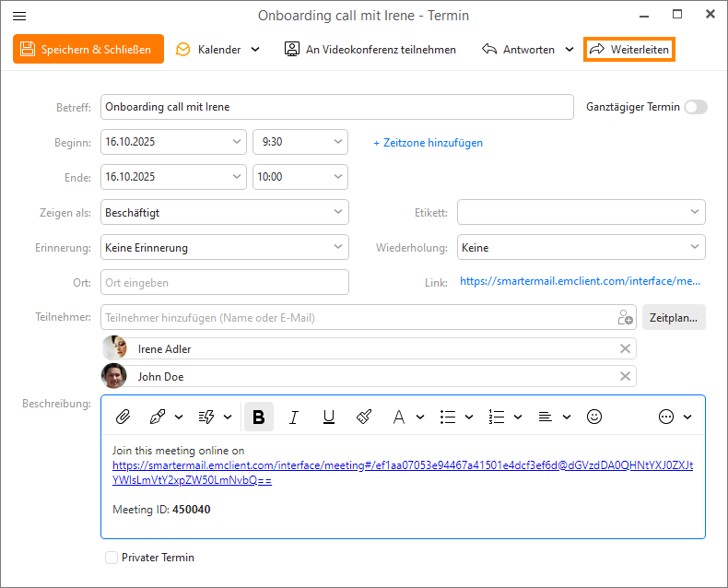
Task: Expand the Zeigen als dropdown
Action: (336, 212)
